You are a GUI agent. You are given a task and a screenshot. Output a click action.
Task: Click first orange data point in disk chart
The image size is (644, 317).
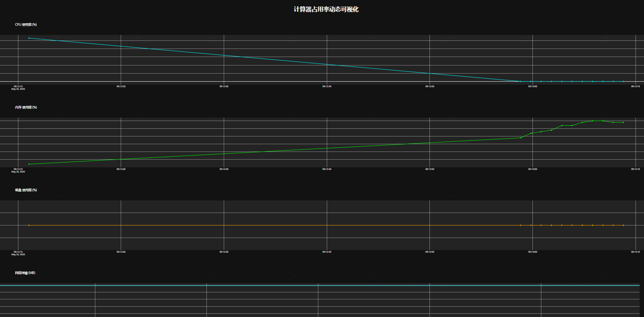click(29, 225)
